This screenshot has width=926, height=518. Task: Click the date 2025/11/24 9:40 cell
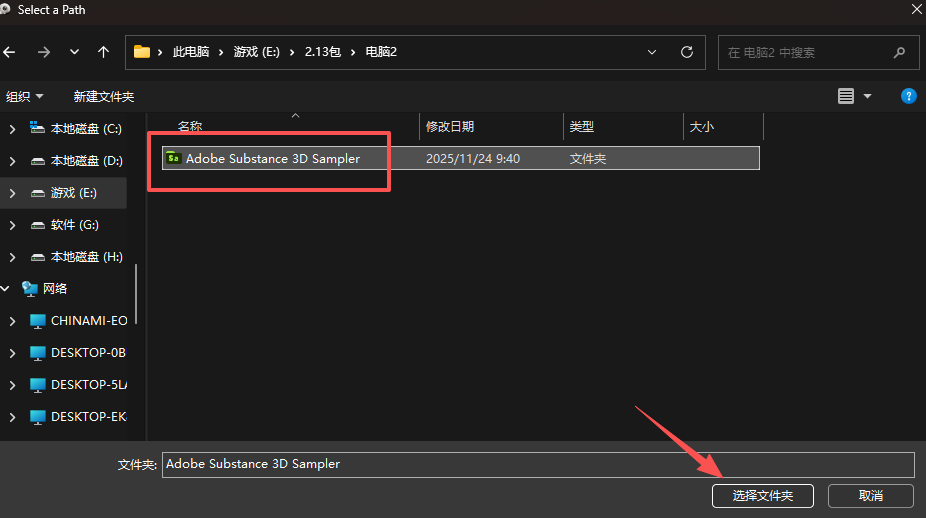473,158
